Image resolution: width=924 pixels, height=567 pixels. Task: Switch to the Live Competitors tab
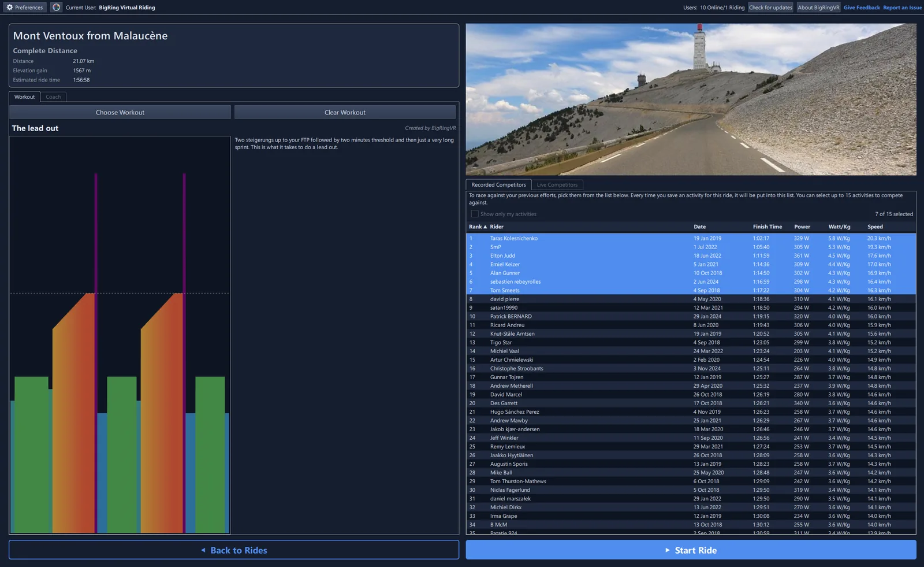point(557,185)
